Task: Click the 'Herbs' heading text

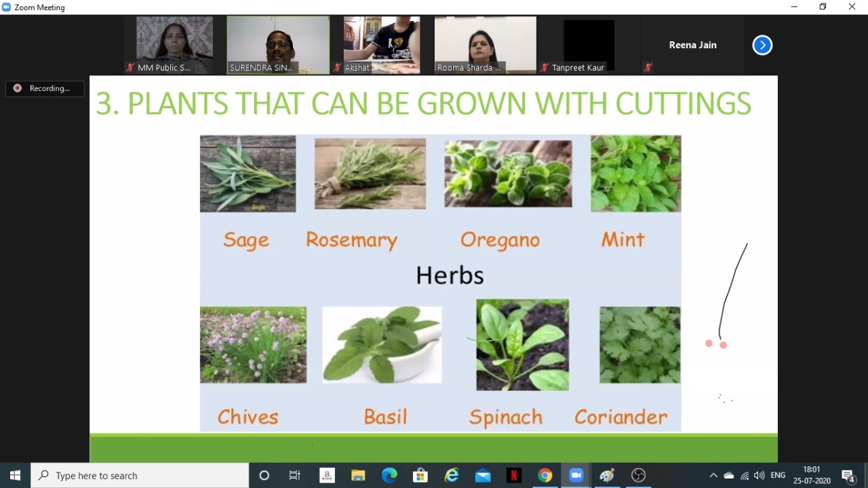Action: pos(450,275)
